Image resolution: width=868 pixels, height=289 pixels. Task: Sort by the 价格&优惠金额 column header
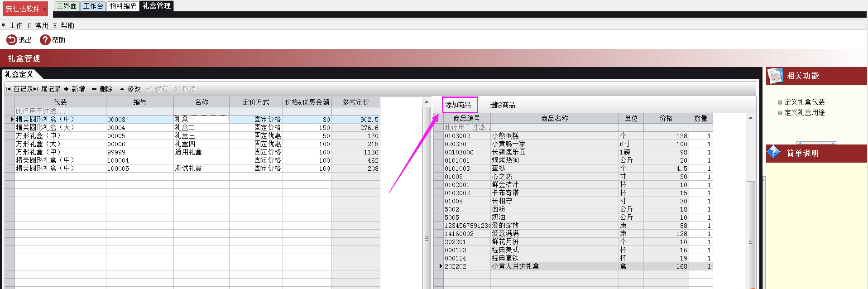307,102
